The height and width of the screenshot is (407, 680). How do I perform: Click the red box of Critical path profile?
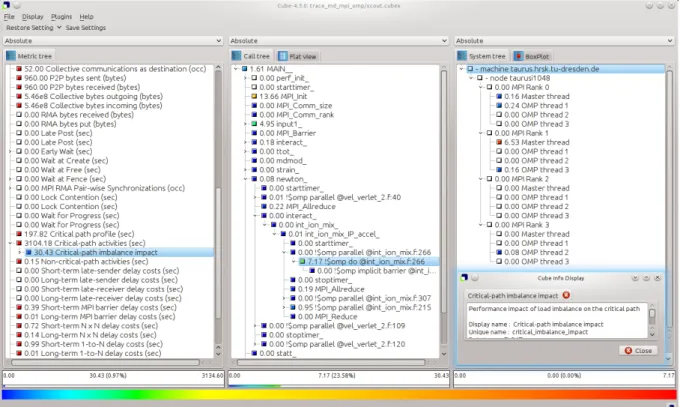(x=19, y=234)
